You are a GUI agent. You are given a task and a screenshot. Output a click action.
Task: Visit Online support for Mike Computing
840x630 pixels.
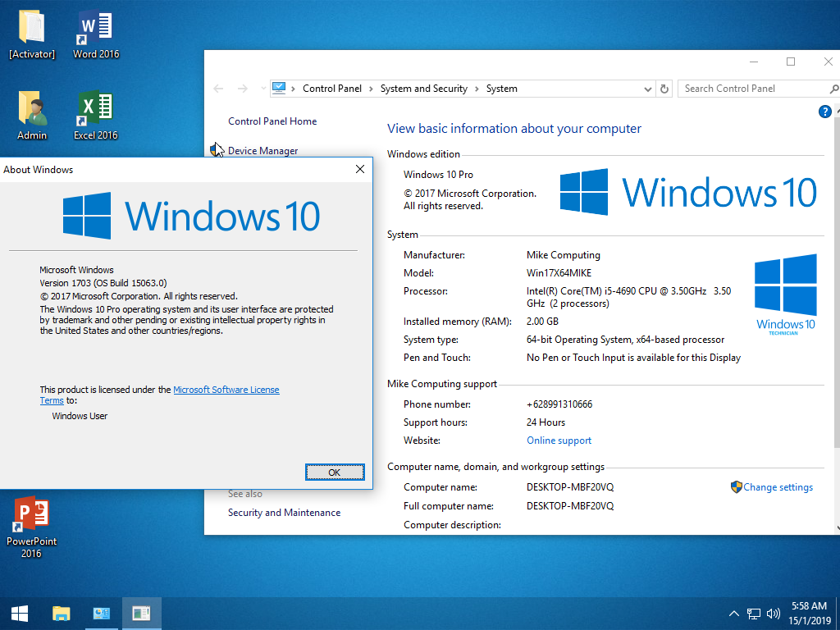pyautogui.click(x=559, y=440)
